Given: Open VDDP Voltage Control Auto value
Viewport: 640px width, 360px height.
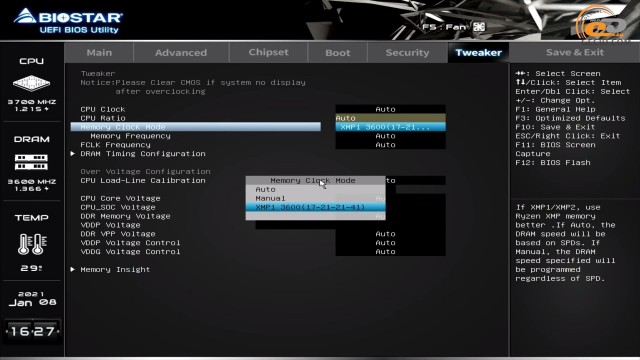Looking at the screenshot, I should click(x=390, y=243).
